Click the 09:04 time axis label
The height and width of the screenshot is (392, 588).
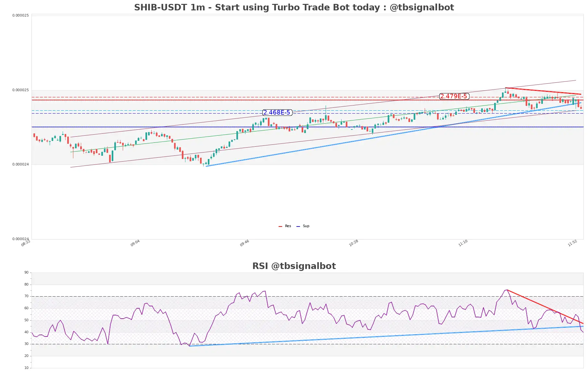[x=135, y=243]
